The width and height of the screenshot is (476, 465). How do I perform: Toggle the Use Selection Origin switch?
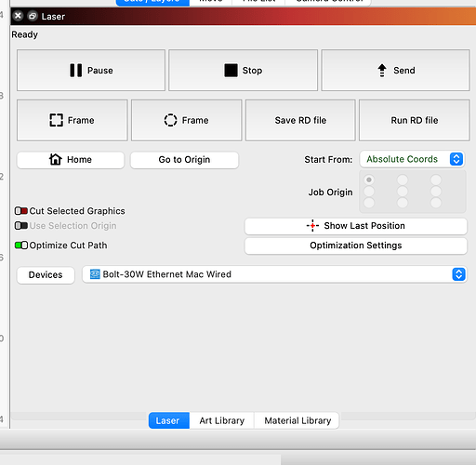[x=21, y=226]
